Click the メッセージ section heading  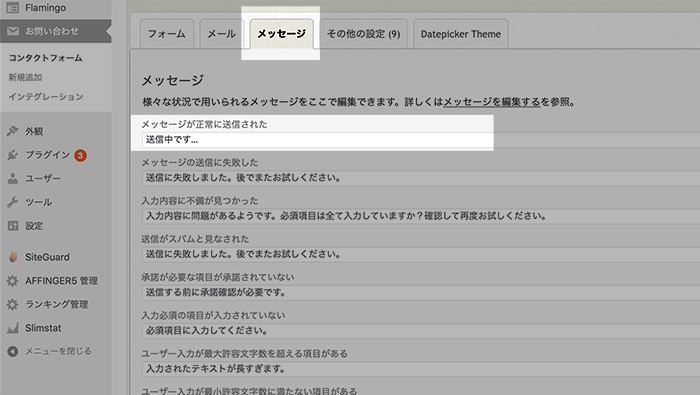pyautogui.click(x=173, y=80)
